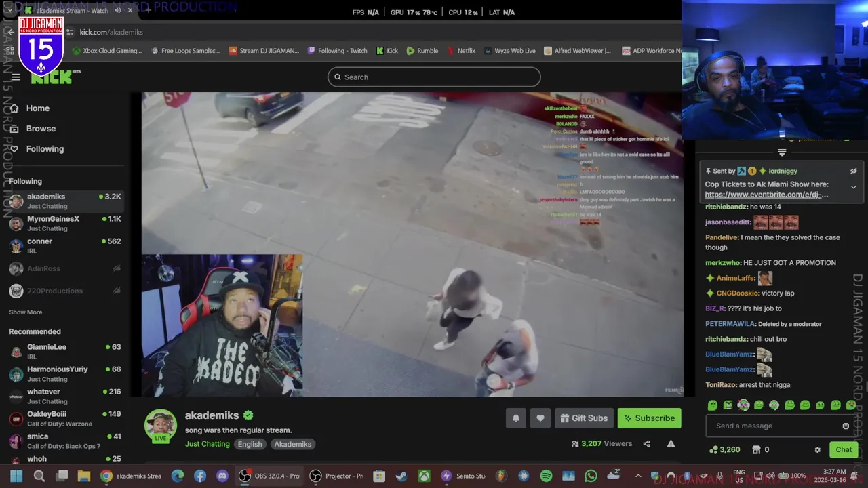Open Serato Studio from the taskbar
This screenshot has width=868, height=488.
point(465,476)
